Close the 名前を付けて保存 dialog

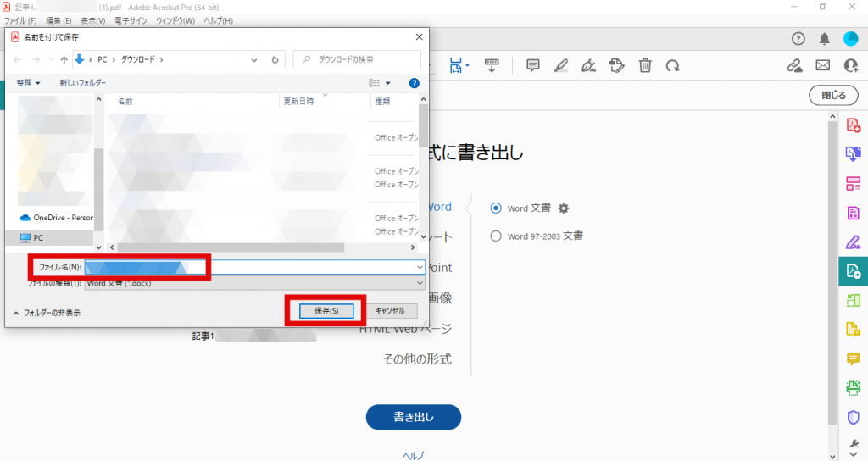click(x=419, y=37)
